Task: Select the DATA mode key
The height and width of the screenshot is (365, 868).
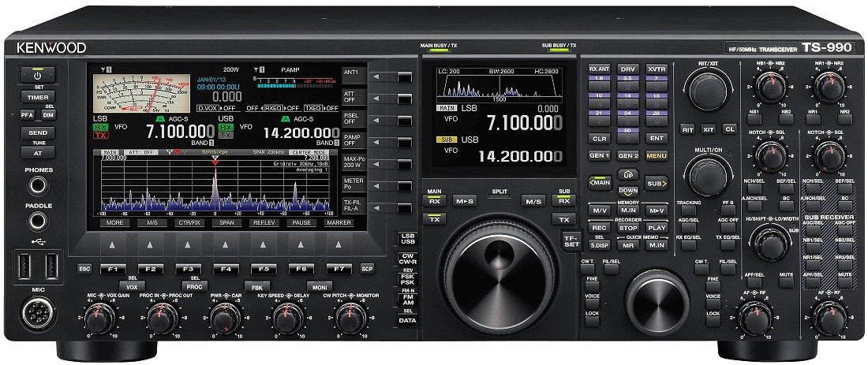Action: point(407,320)
